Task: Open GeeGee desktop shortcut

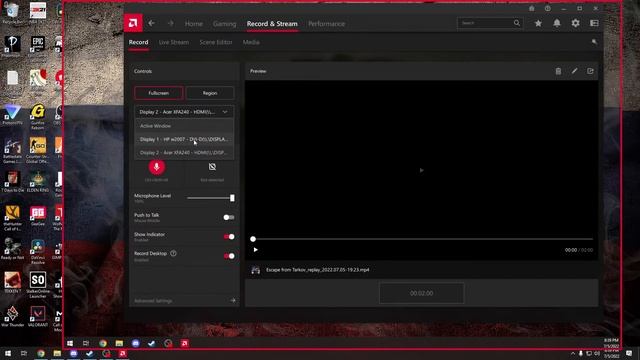Action: coord(38,216)
